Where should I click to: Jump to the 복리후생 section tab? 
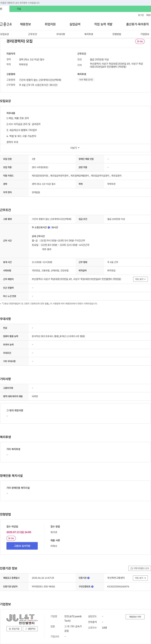[x=89, y=34]
